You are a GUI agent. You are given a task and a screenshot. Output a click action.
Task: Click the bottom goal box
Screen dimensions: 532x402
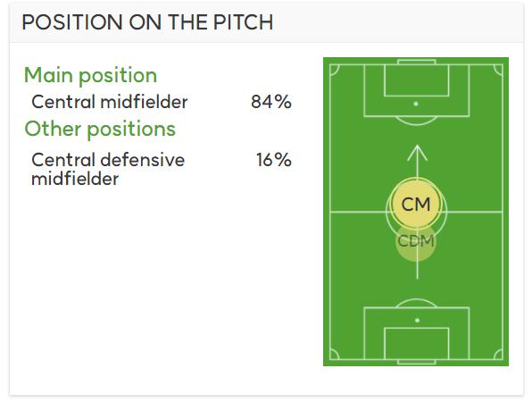click(417, 344)
